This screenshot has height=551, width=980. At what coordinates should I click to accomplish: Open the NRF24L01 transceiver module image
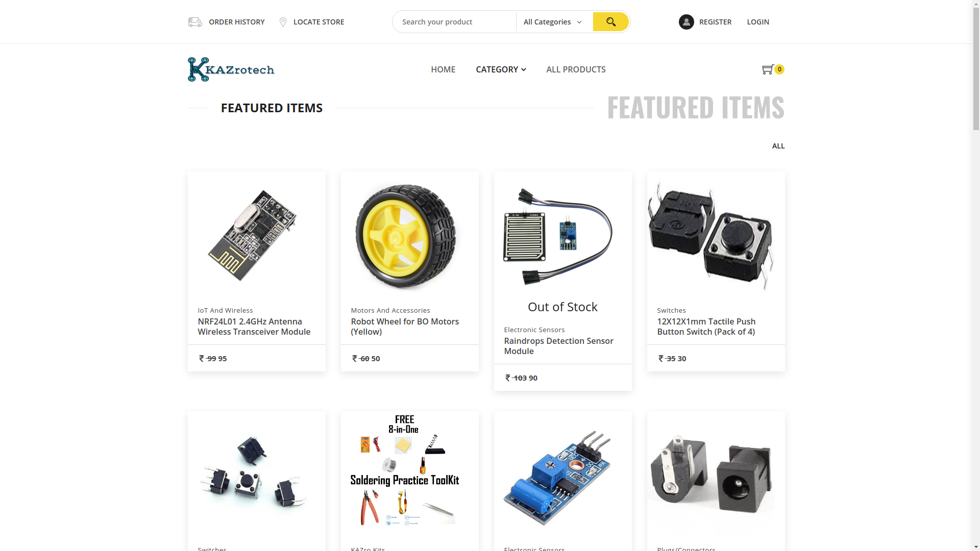point(253,235)
